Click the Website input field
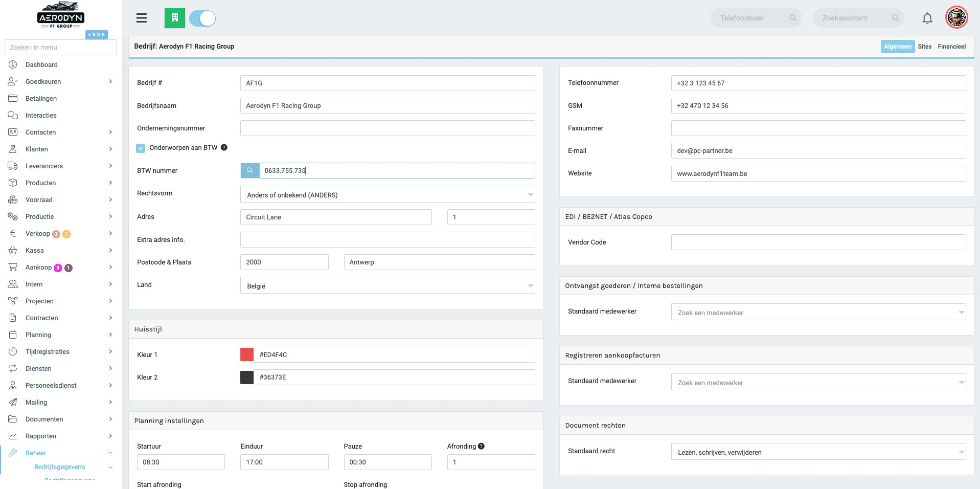Screen dimensions: 980x489 [x=818, y=173]
